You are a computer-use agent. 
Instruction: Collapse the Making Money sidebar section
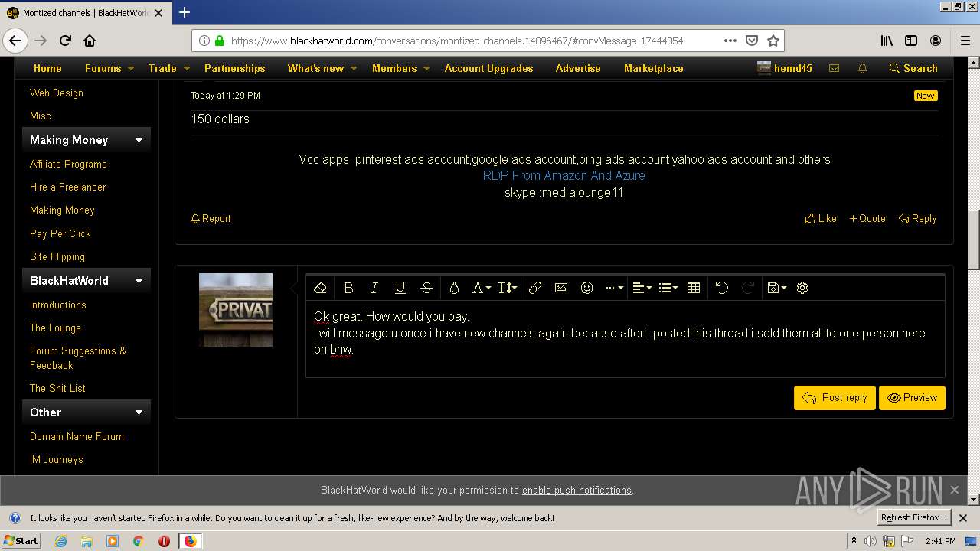pos(139,140)
